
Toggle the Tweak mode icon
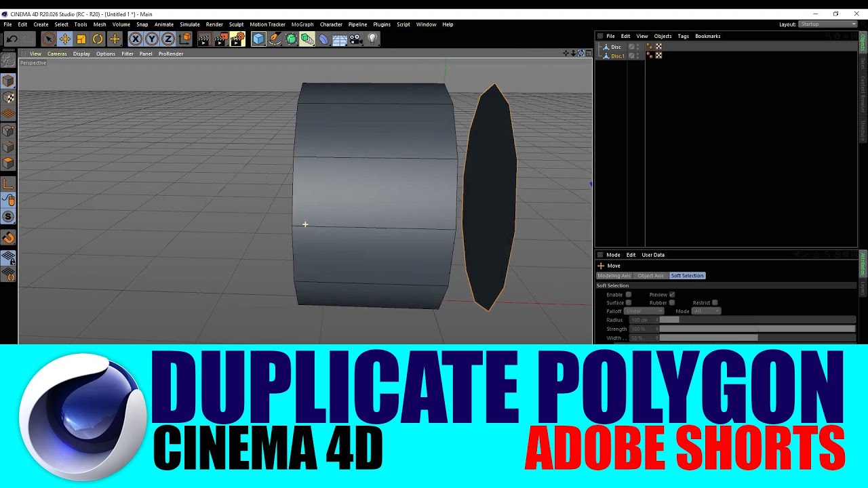[x=8, y=200]
